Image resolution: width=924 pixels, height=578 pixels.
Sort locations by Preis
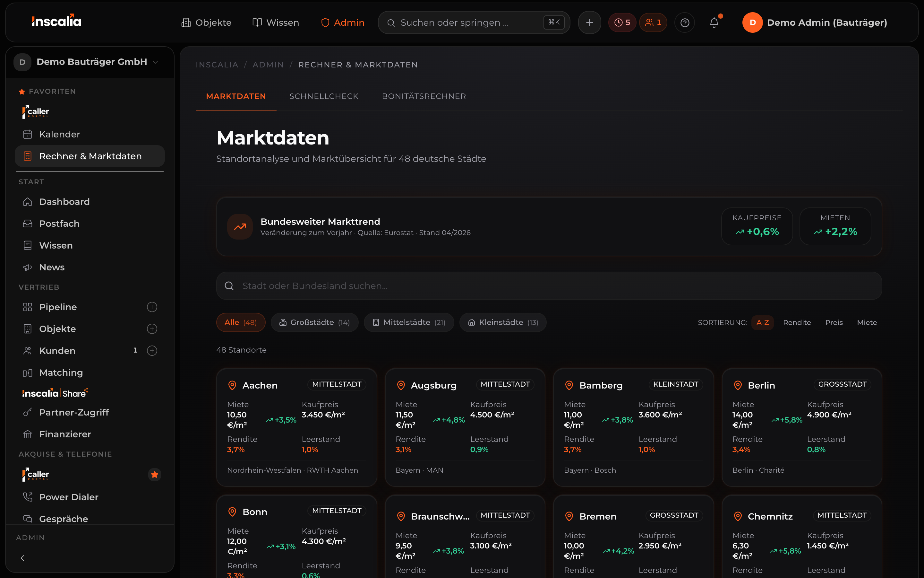[834, 323]
